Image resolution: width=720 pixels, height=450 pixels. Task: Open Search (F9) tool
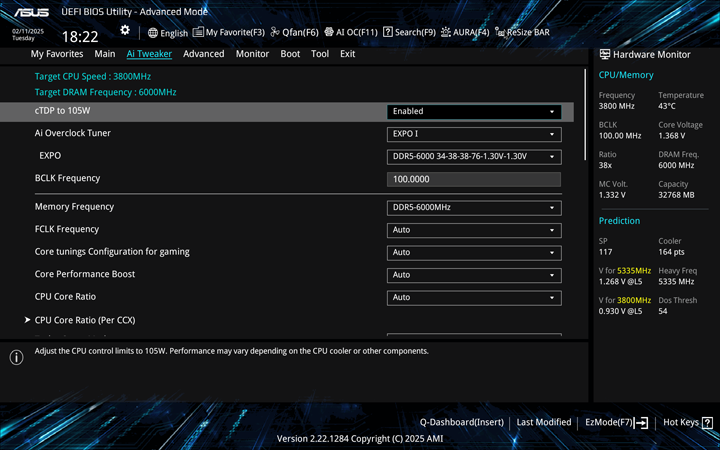pos(409,32)
